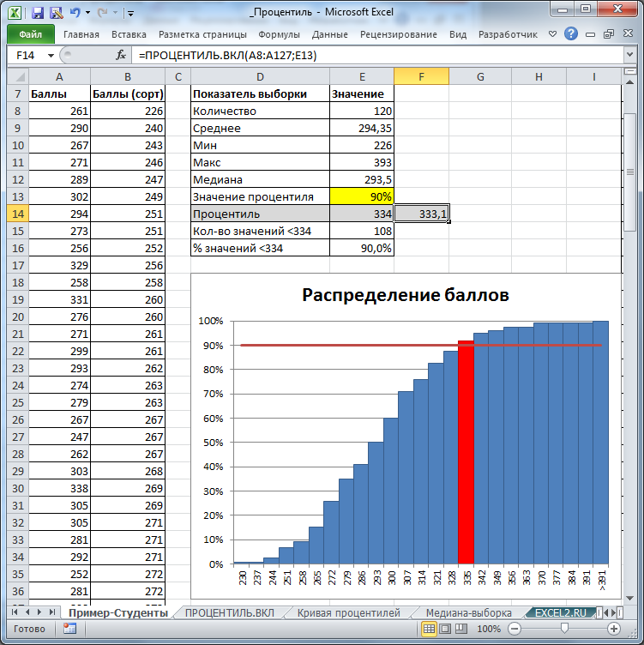This screenshot has height=645, width=644.
Task: Click the minimize ribbon heart-shaped icon
Action: point(553,33)
